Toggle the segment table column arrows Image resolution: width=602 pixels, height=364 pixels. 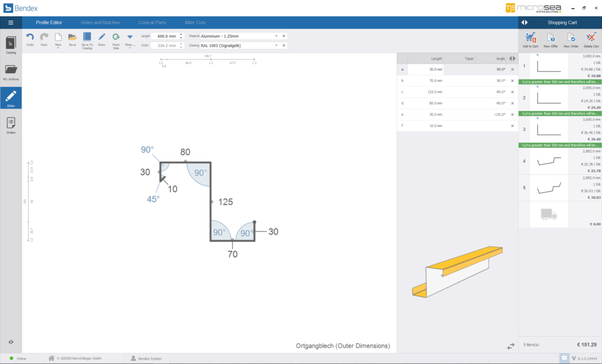(512, 58)
